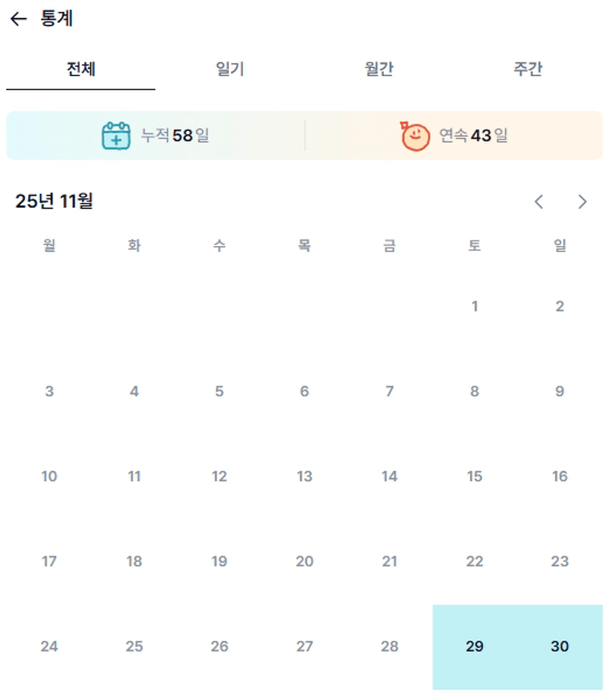
Task: Switch to the 주간 tab
Action: point(528,70)
